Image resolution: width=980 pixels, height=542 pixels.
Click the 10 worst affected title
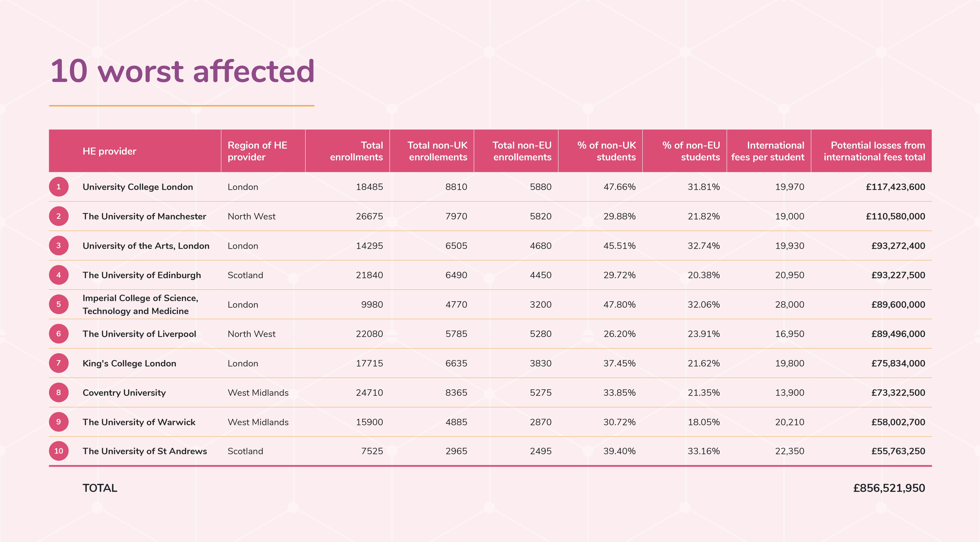(x=182, y=71)
